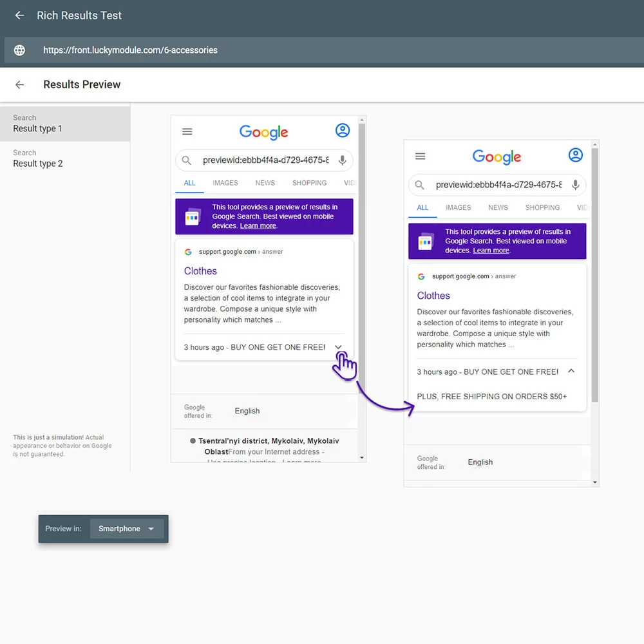This screenshot has width=644, height=644.
Task: Click scroll-up arrow of right preview scrollbar
Action: click(594, 144)
